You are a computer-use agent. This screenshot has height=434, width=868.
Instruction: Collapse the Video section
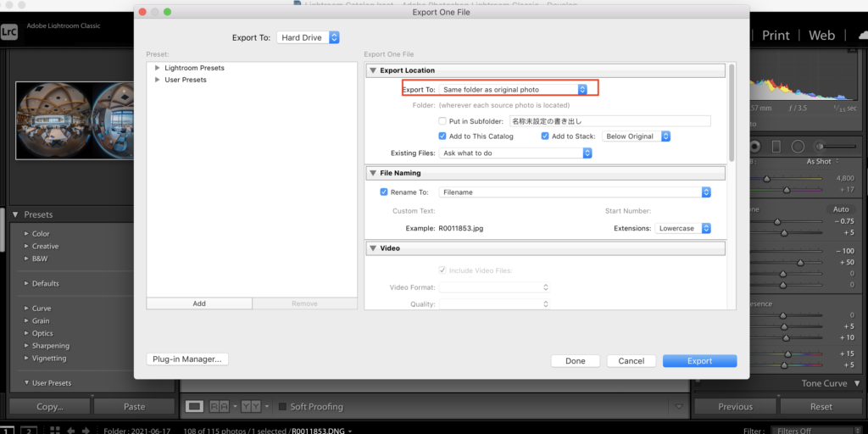pos(373,248)
